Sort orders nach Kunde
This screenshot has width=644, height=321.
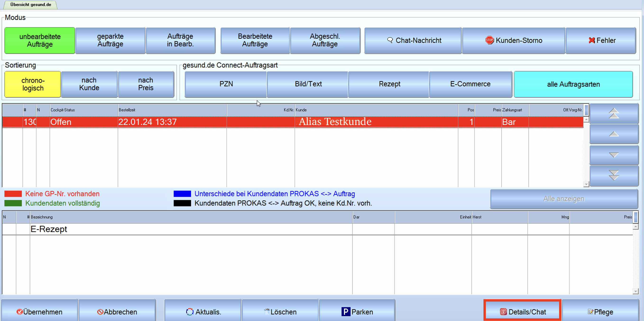89,84
